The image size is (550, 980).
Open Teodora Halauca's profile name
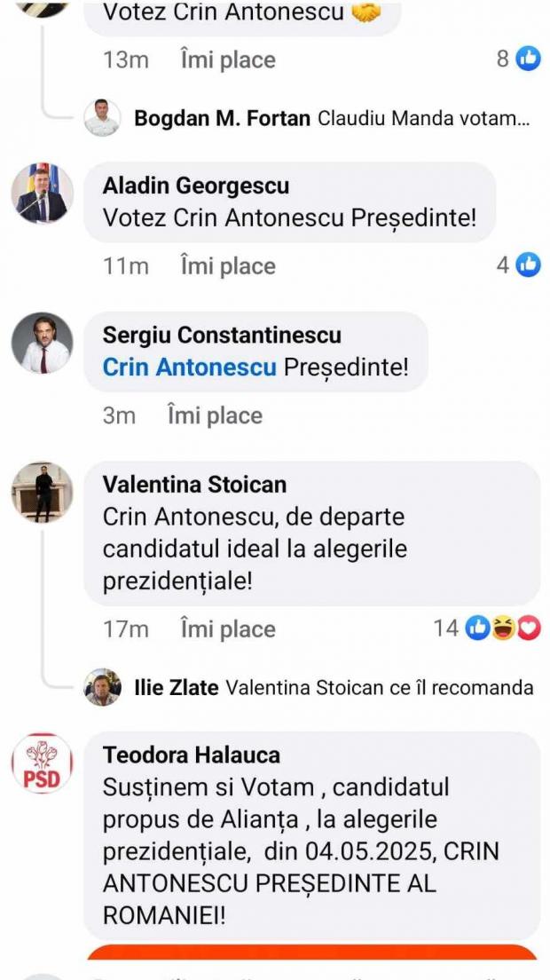[192, 755]
